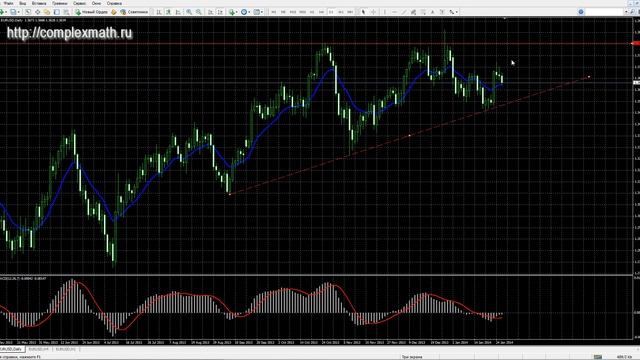Switch to line chart display
This screenshot has width=640, height=360.
tap(178, 12)
